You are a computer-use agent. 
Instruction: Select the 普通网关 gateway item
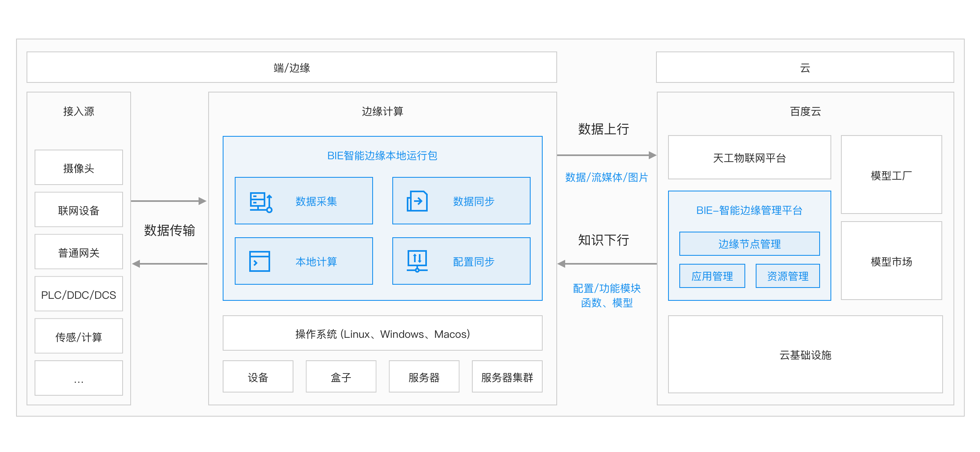(78, 251)
